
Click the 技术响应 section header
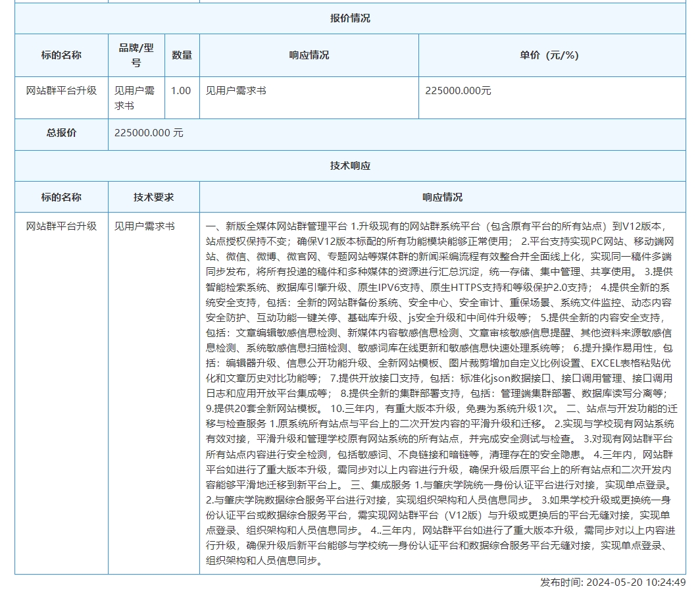tap(350, 166)
